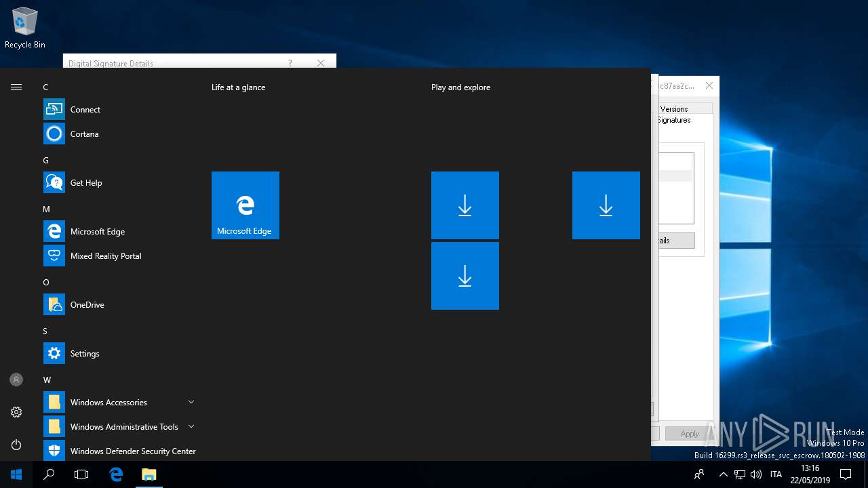Image resolution: width=868 pixels, height=488 pixels.
Task: Click the Life at a glance group title
Action: coord(238,87)
